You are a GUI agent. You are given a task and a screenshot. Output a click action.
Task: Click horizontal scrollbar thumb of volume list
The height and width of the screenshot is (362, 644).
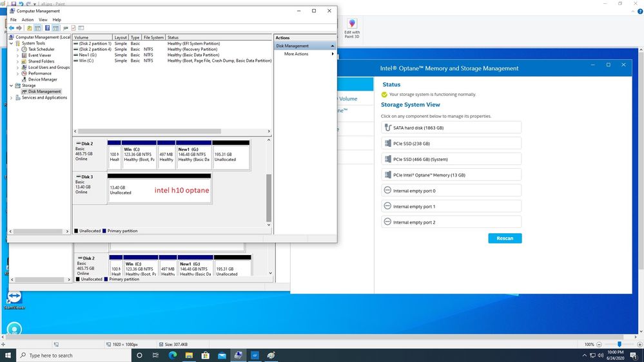pos(150,131)
